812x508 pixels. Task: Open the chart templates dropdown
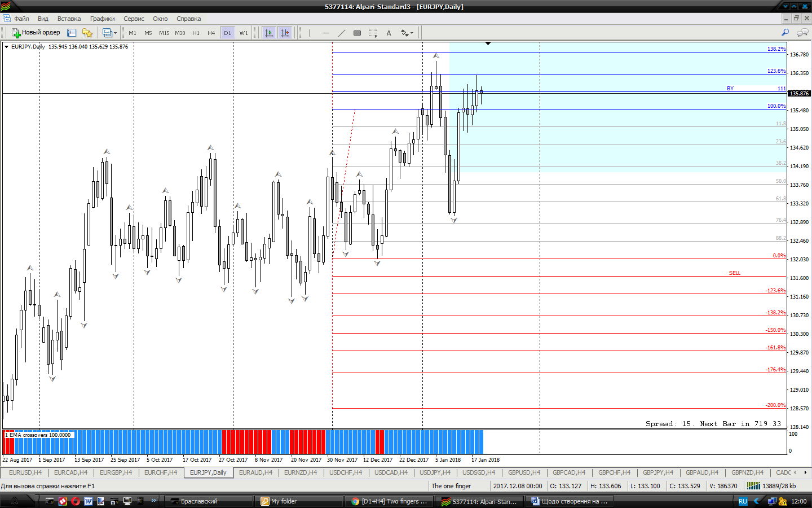pos(109,33)
